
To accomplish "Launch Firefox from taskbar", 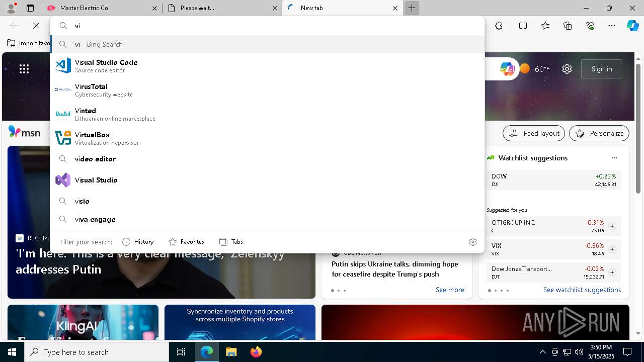I will click(x=256, y=352).
